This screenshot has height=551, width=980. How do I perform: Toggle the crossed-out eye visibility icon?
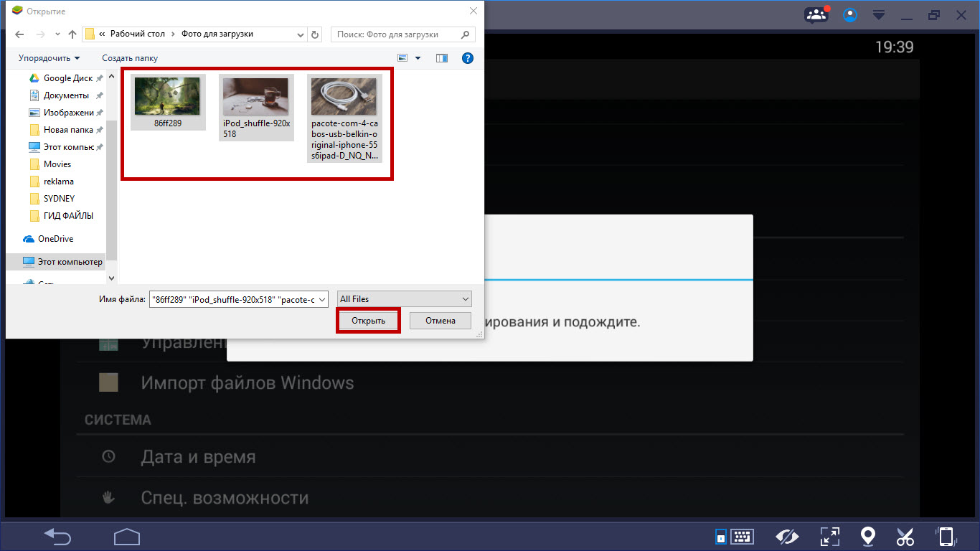tap(788, 536)
